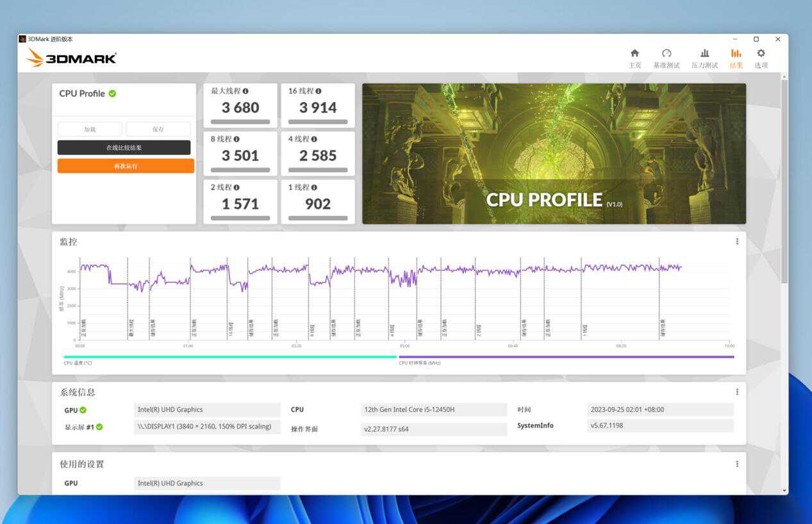The height and width of the screenshot is (524, 812).
Task: Open the 主页 home tab
Action: (x=634, y=58)
